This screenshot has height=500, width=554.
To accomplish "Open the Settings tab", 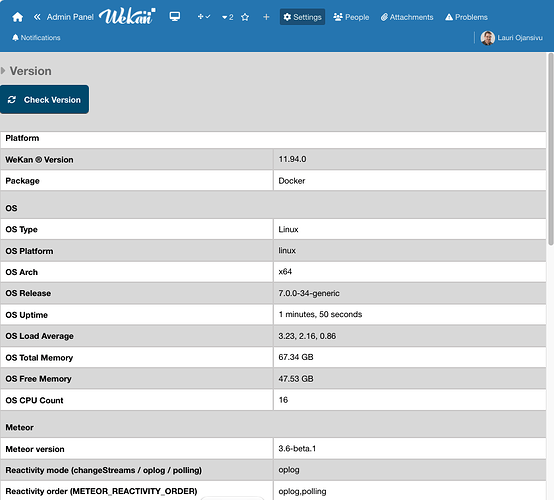I will click(x=302, y=17).
